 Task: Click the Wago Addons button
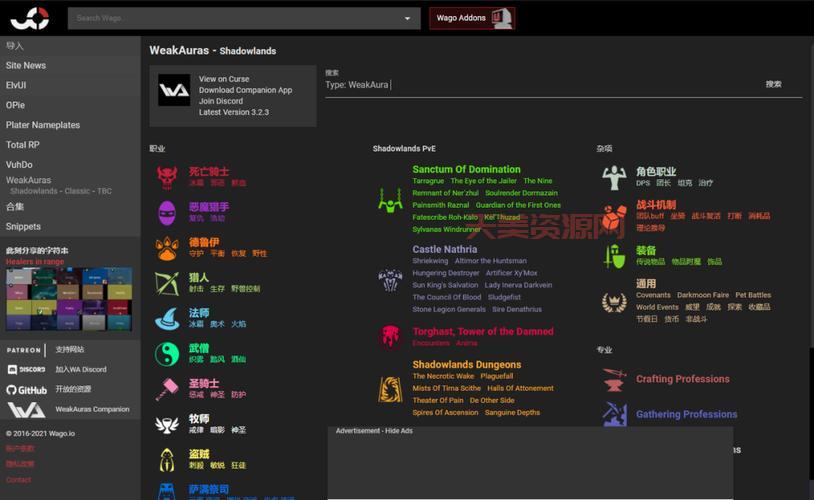pyautogui.click(x=472, y=18)
